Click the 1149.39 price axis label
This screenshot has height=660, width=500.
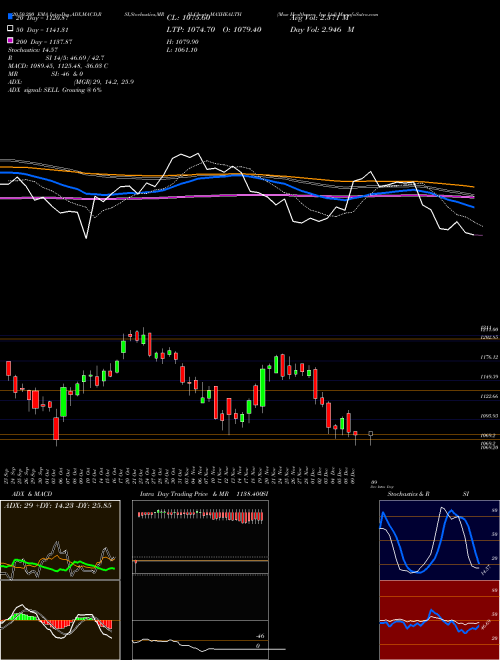[x=489, y=376]
